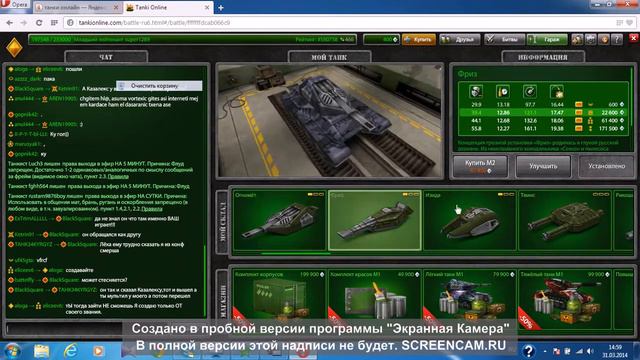This screenshot has height=360, width=640.
Task: Open the game help question mark icon
Action: click(x=617, y=40)
